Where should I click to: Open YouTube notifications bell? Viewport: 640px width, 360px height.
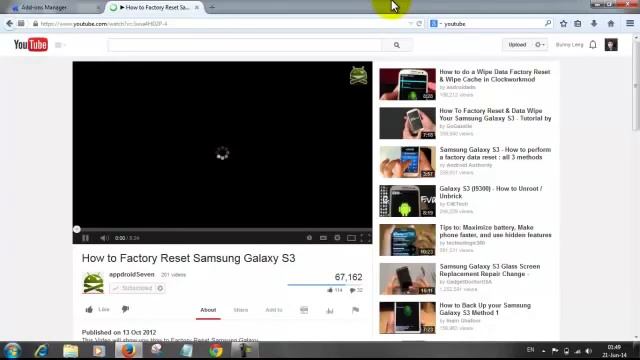(x=593, y=45)
